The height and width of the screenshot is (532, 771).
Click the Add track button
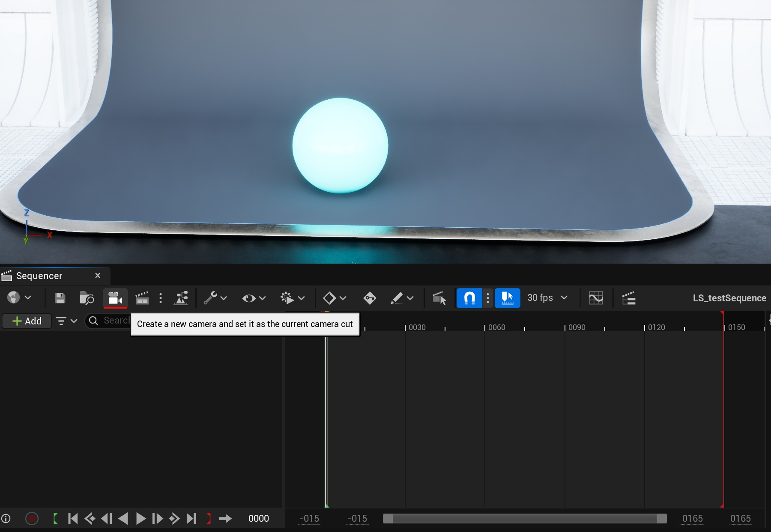pos(27,321)
